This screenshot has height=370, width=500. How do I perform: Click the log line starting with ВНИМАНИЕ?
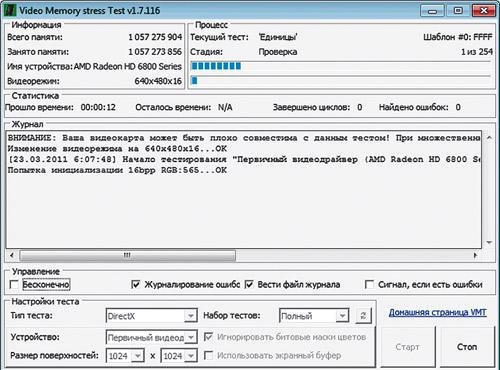(x=244, y=138)
